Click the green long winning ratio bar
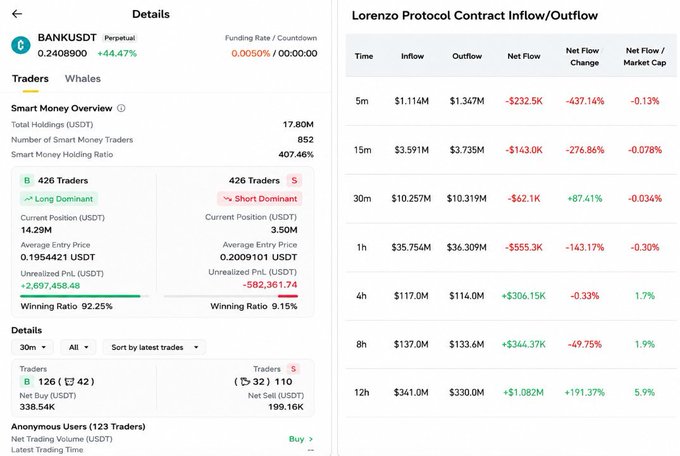 click(x=80, y=296)
